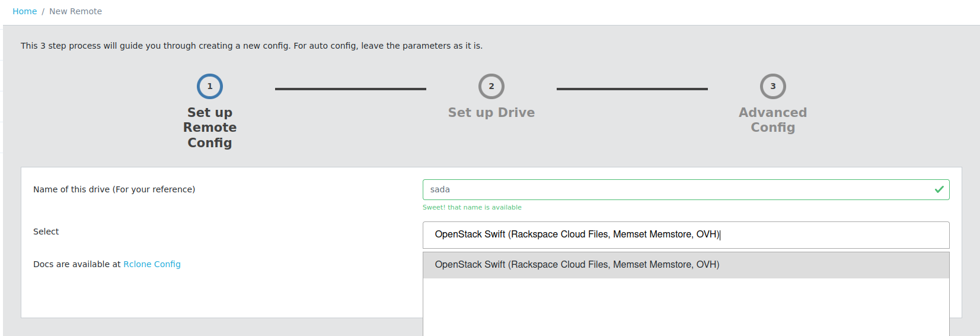The image size is (980, 336).
Task: Open the Set up Remote Config step
Action: [210, 127]
